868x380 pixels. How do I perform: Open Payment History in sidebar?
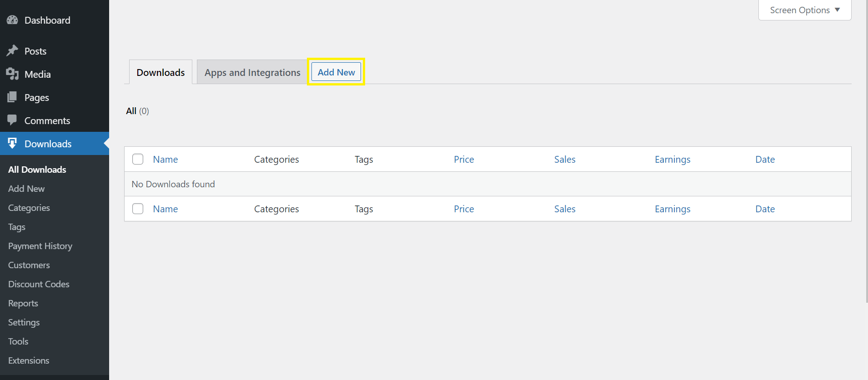point(40,246)
